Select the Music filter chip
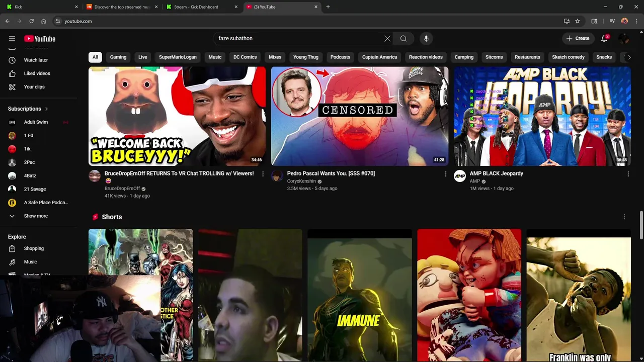 click(x=215, y=57)
